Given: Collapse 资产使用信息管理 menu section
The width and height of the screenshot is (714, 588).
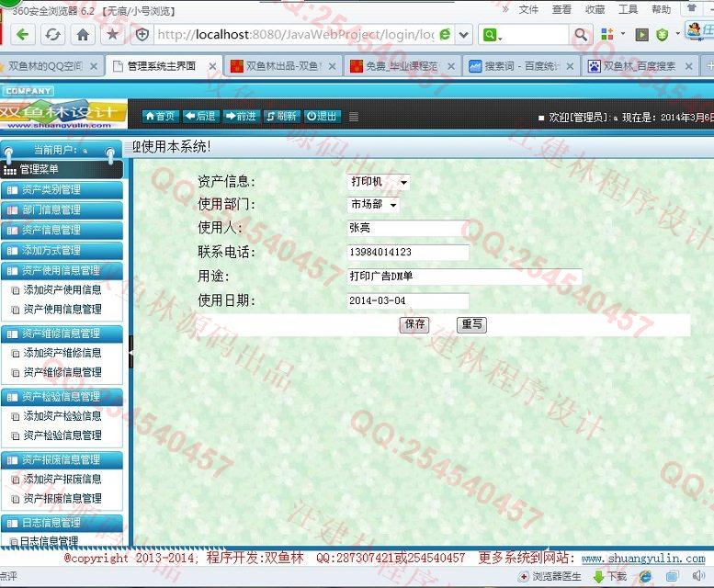Looking at the screenshot, I should 62,271.
